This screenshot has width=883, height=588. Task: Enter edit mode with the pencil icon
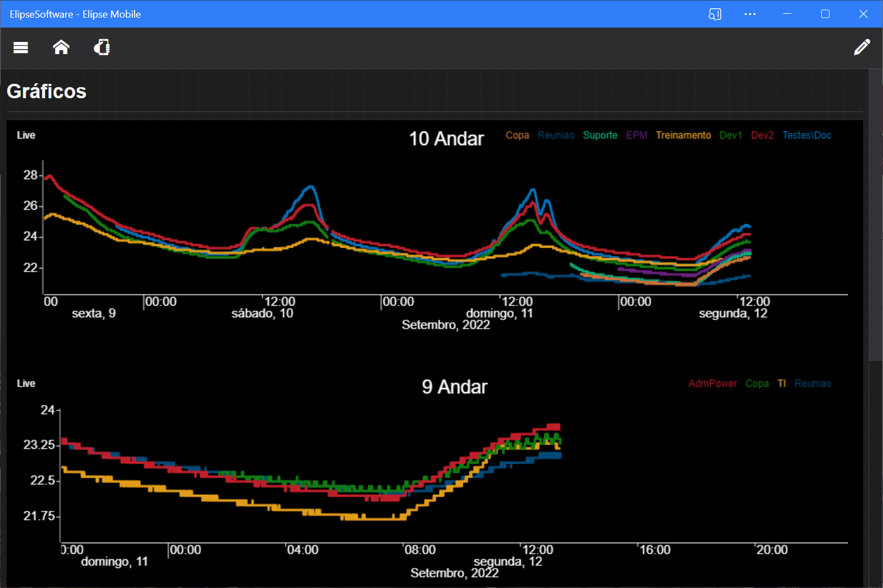pos(863,47)
